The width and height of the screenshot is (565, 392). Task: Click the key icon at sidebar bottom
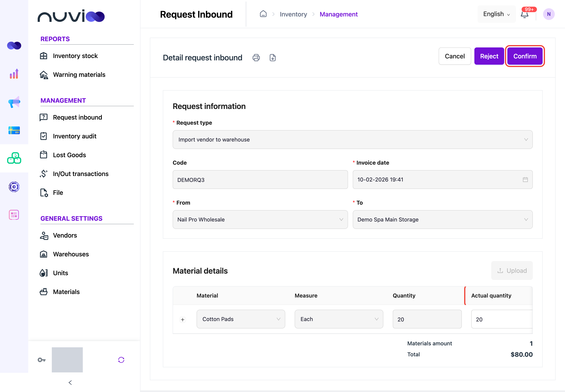pos(42,360)
